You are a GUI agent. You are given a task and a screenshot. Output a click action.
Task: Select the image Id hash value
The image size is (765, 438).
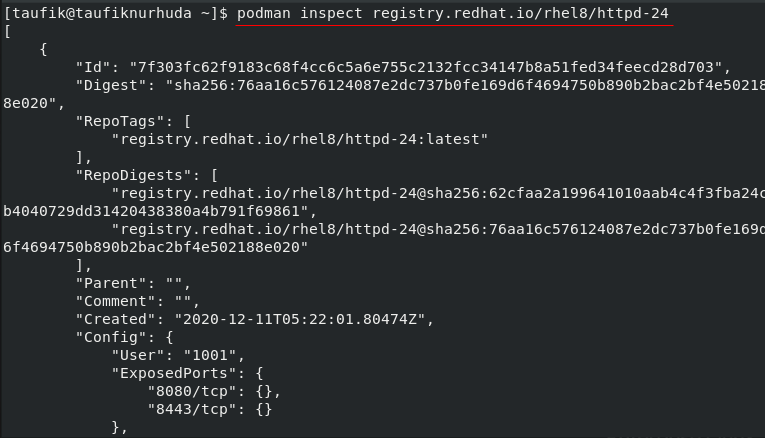click(x=425, y=67)
